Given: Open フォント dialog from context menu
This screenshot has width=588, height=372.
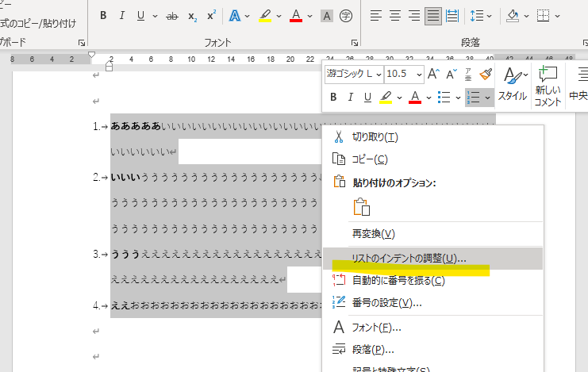Looking at the screenshot, I should pos(376,327).
